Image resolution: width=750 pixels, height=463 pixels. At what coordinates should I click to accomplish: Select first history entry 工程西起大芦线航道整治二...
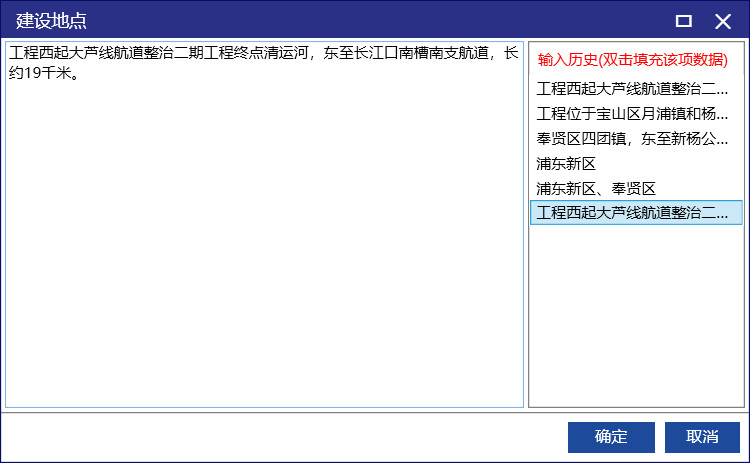pyautogui.click(x=636, y=88)
